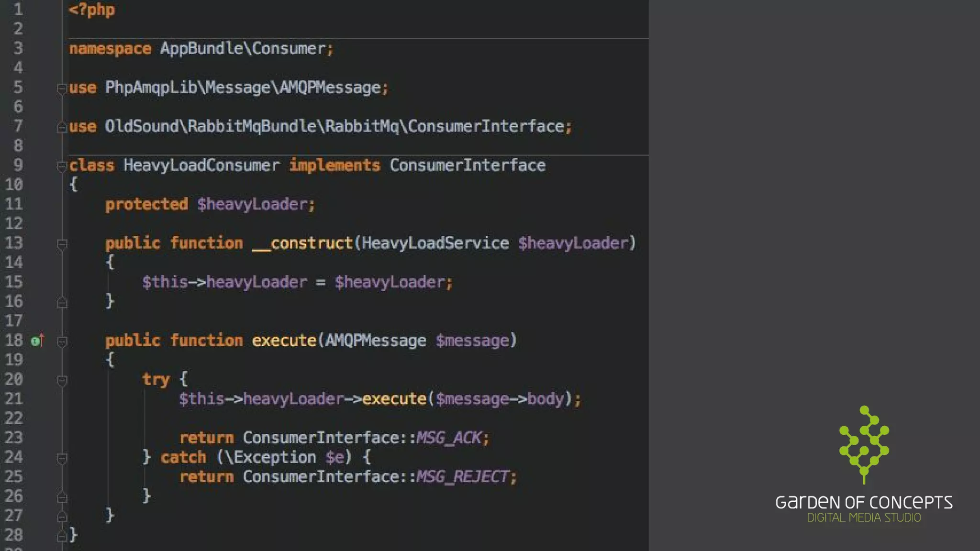Click the Garden of Concepts tree logo
980x551 pixels.
[x=864, y=444]
